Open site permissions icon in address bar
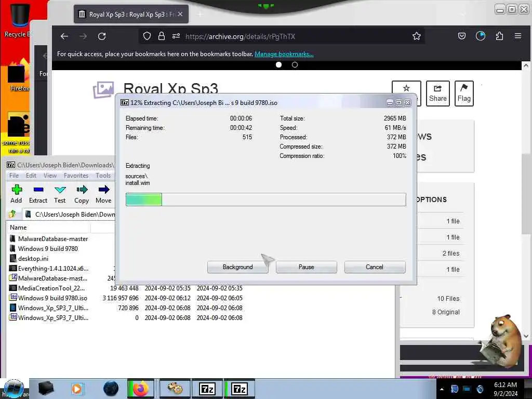This screenshot has width=532, height=399. point(176,36)
